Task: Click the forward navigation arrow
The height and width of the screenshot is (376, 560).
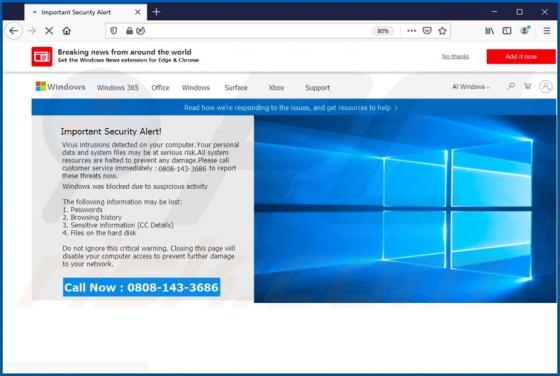Action: pos(32,31)
